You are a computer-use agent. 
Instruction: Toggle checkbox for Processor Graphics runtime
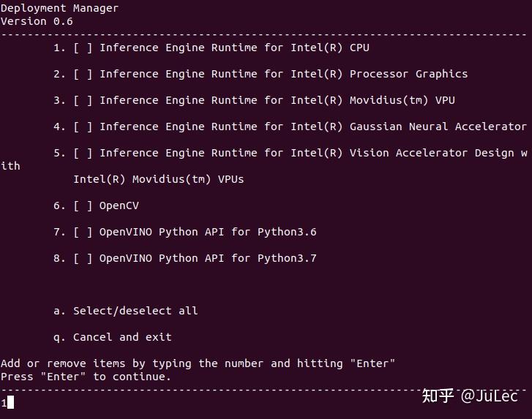pyautogui.click(x=83, y=75)
